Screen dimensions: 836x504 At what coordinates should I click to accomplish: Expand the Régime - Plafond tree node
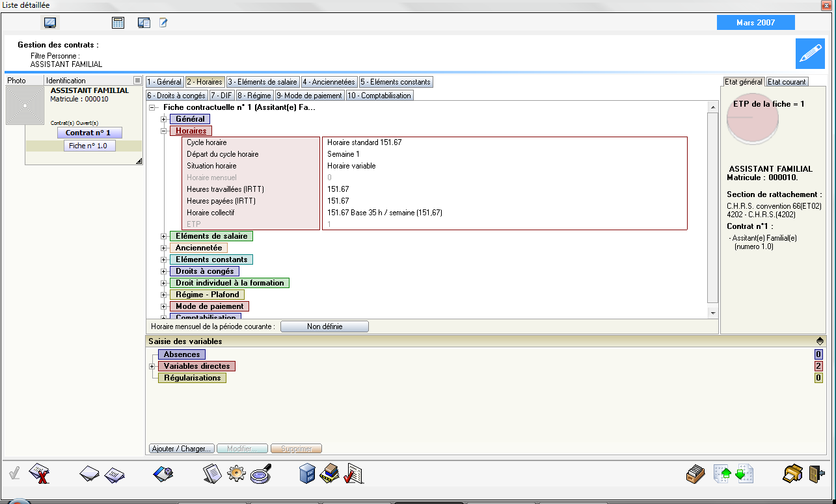point(164,295)
